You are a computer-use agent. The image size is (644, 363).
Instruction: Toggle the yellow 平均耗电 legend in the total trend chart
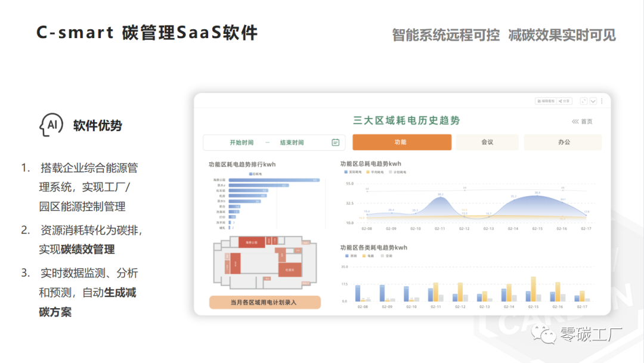[x=375, y=172]
